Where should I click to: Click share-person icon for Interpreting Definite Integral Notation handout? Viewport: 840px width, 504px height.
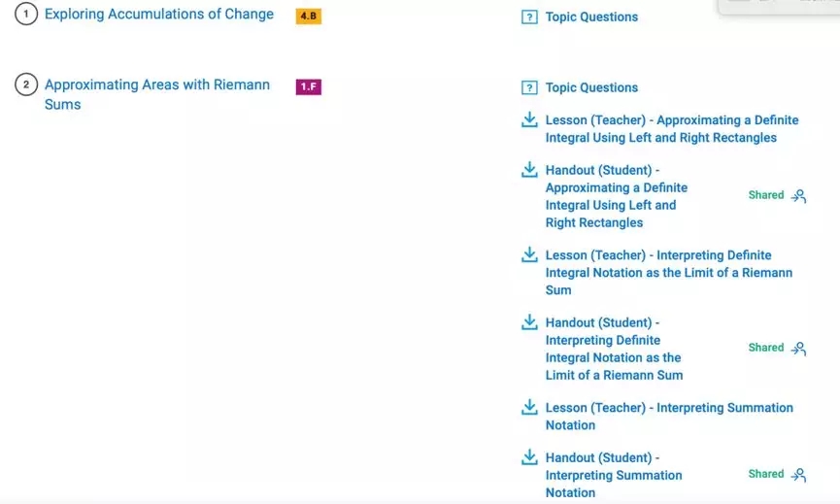coord(799,349)
